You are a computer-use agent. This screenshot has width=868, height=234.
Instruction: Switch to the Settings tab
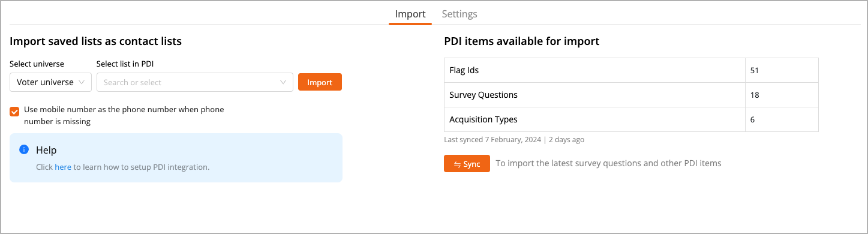(x=459, y=14)
